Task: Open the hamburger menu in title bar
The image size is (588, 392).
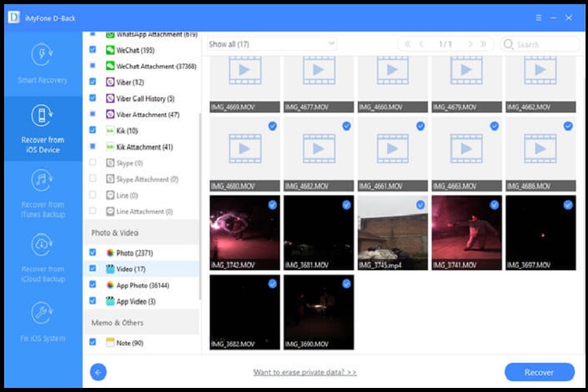Action: click(x=539, y=17)
